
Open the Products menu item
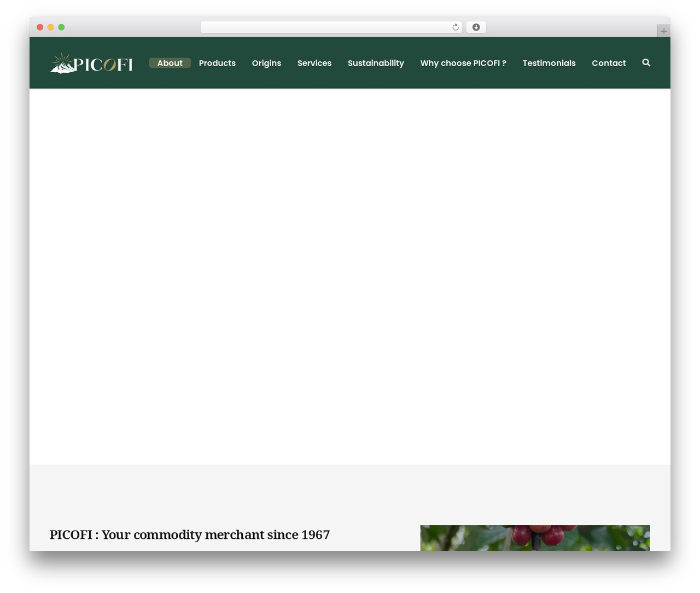(217, 63)
